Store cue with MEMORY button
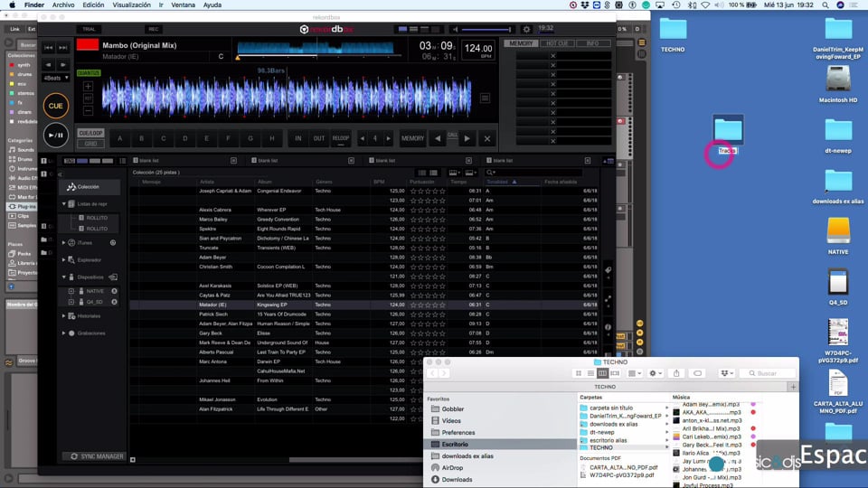 click(x=412, y=138)
